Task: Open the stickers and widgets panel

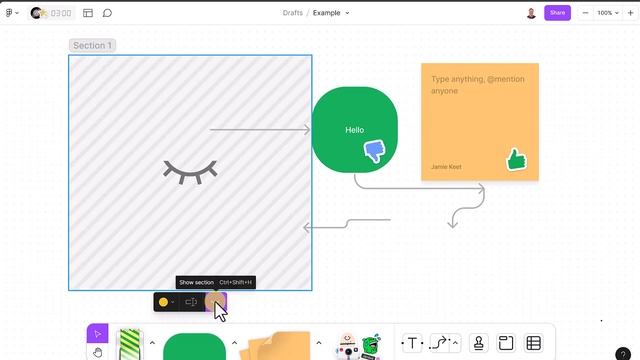Action: (359, 346)
